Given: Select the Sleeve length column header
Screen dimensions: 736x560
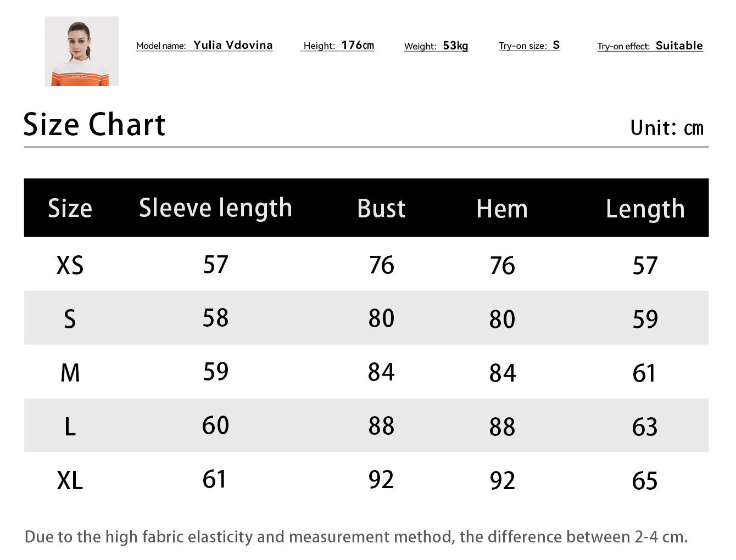Looking at the screenshot, I should 215,209.
